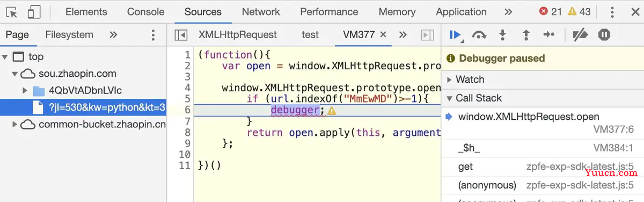The height and width of the screenshot is (202, 644).
Task: Select the VM377 file tab
Action: pyautogui.click(x=359, y=35)
